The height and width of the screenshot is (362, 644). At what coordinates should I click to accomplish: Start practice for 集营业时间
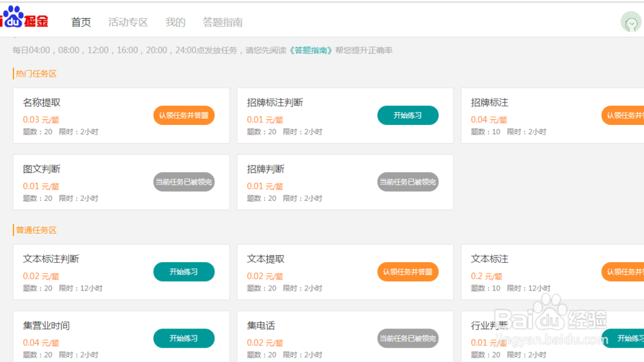pyautogui.click(x=184, y=339)
